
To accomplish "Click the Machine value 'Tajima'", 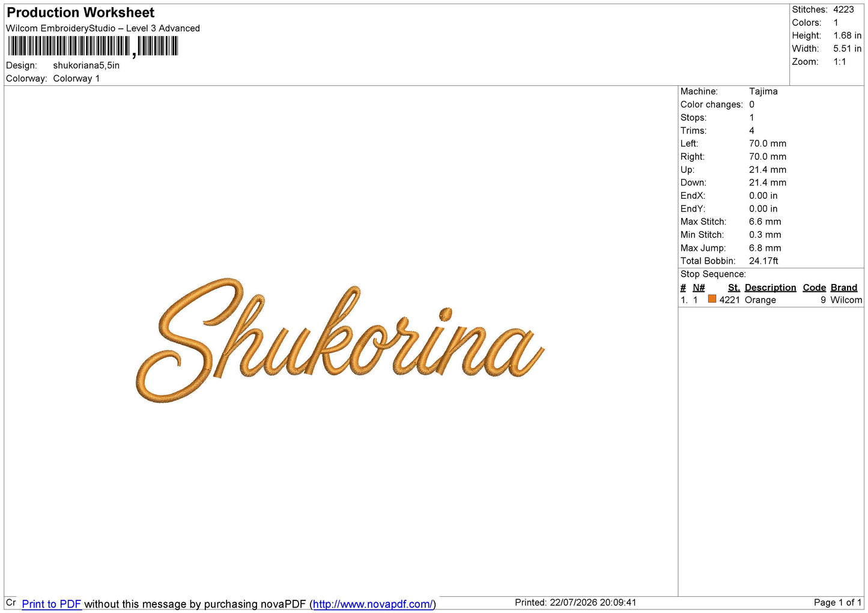I will (x=763, y=91).
